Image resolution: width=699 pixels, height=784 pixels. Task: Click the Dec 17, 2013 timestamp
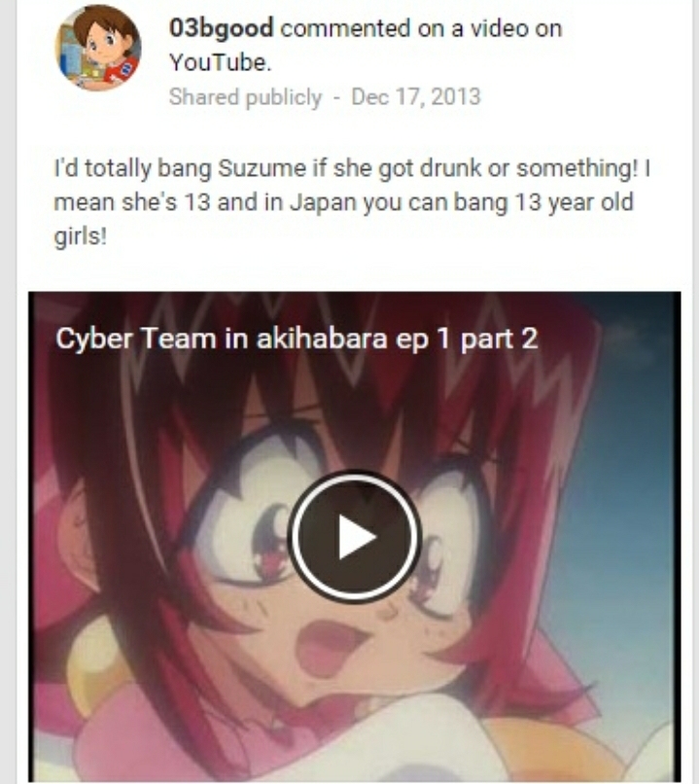416,96
